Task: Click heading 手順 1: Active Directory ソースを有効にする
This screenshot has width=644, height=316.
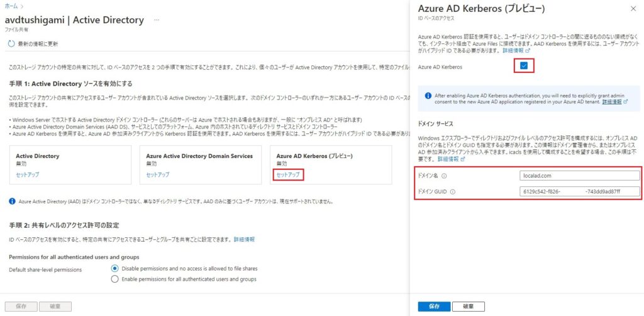Action: coord(70,84)
